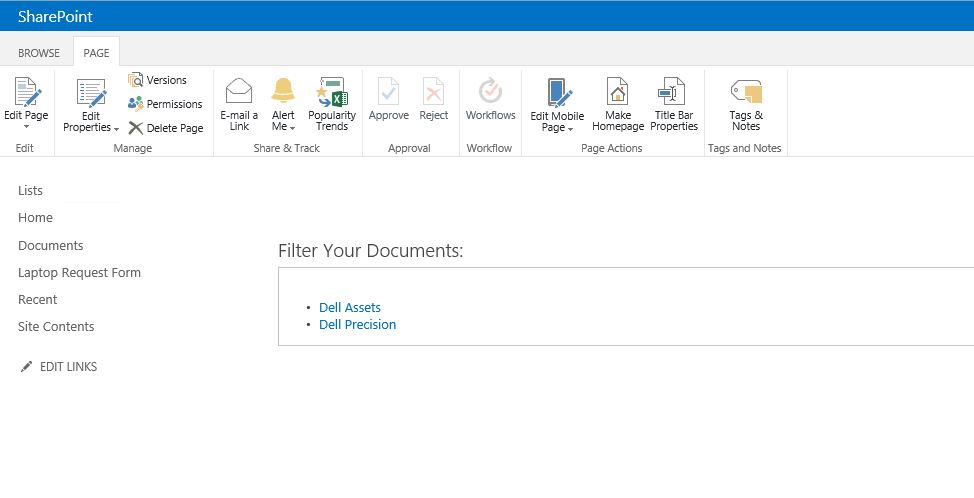Click the Alert Me bell icon

pos(283,91)
